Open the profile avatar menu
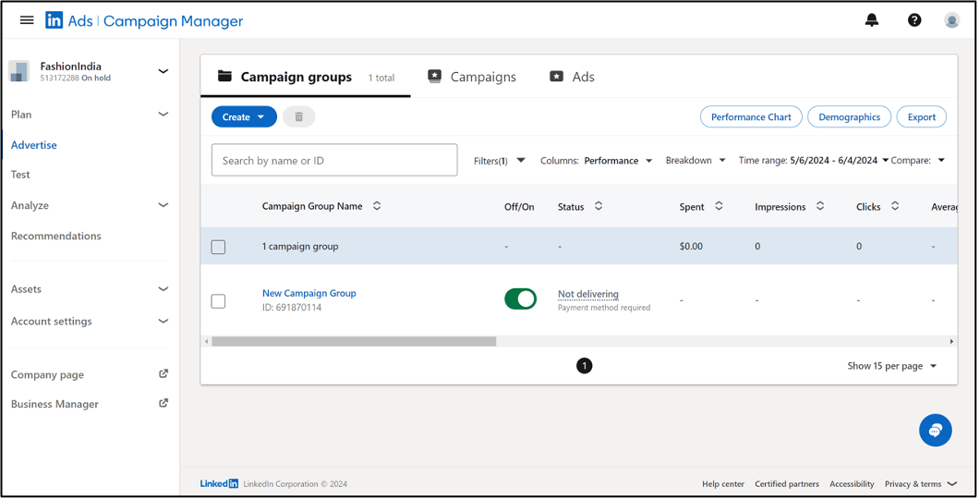 pyautogui.click(x=954, y=20)
